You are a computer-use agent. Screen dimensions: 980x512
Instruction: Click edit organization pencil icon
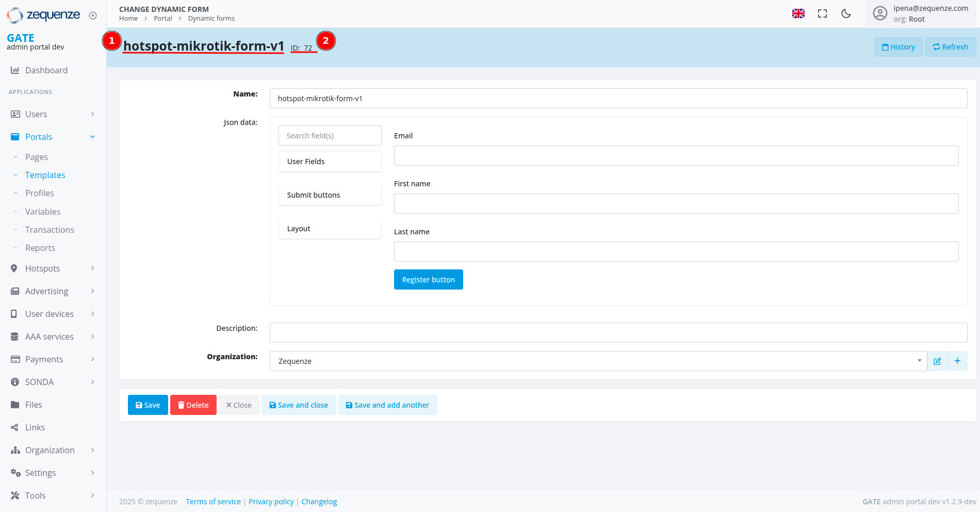pyautogui.click(x=937, y=361)
